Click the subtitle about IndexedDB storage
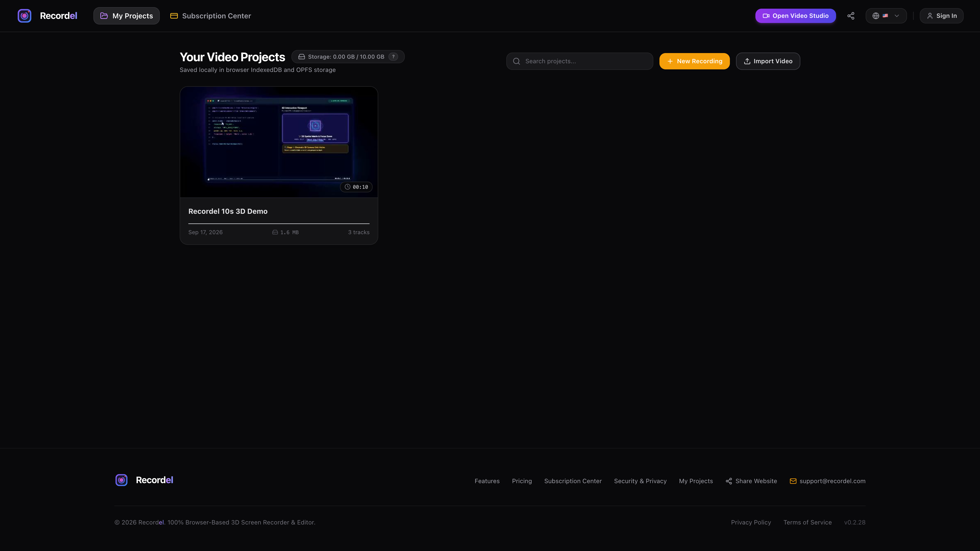 (258, 70)
